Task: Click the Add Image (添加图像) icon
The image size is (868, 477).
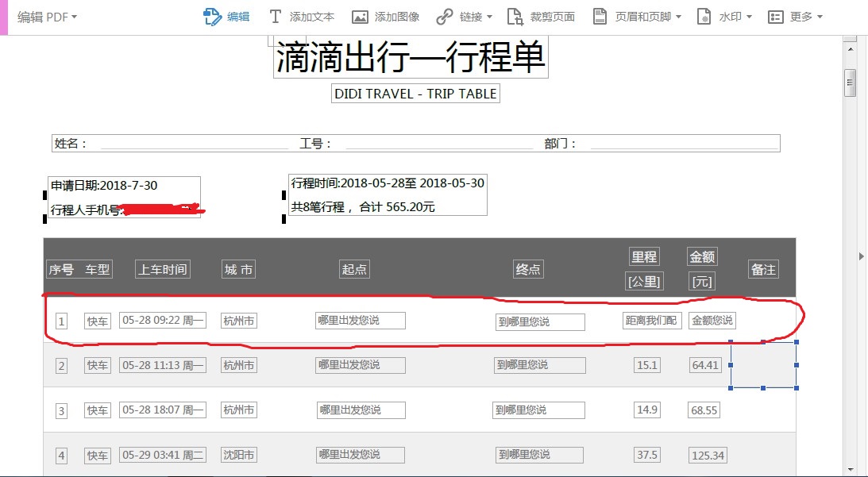Action: (360, 17)
